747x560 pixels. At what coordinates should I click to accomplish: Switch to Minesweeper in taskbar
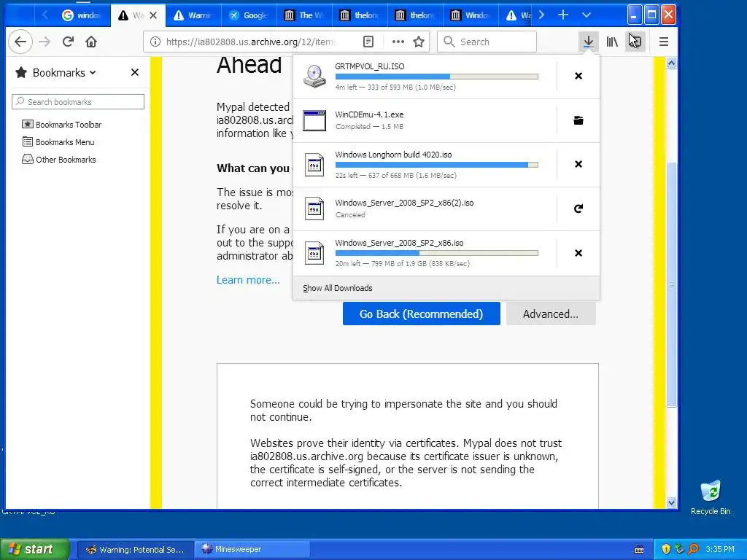coord(252,550)
